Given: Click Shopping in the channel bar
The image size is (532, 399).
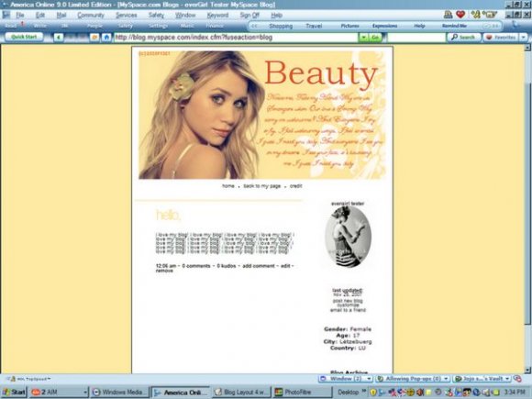Looking at the screenshot, I should click(281, 26).
